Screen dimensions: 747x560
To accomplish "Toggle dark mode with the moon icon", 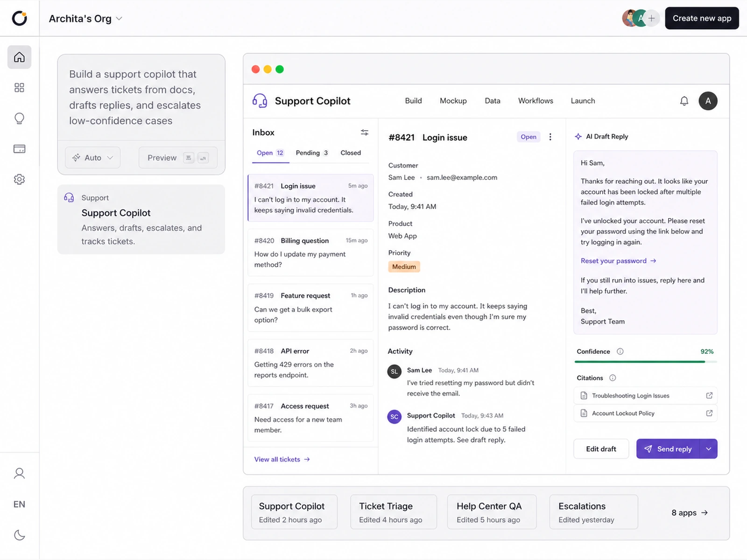I will click(19, 535).
